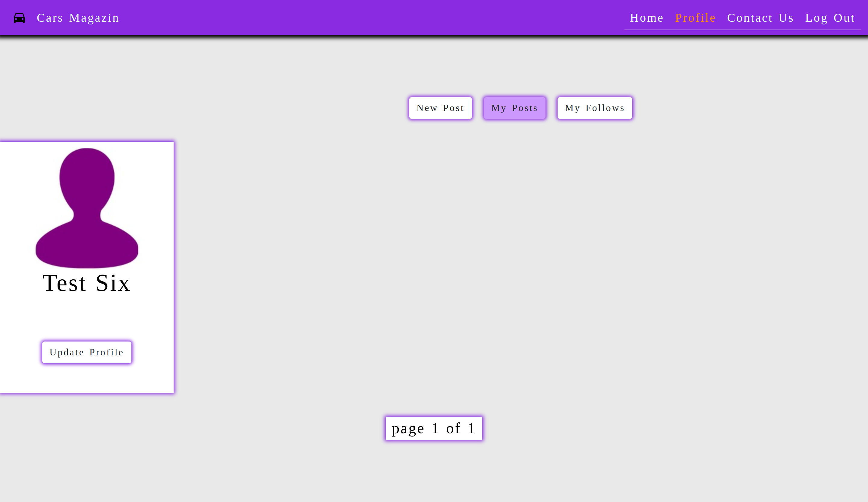This screenshot has height=502, width=868.
Task: Click the My Follows button on the right
Action: tap(595, 108)
